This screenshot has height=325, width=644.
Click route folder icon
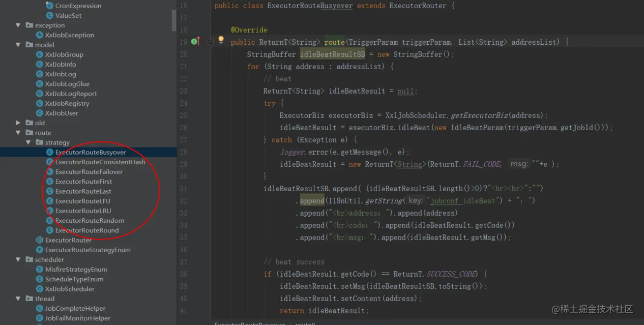point(29,133)
